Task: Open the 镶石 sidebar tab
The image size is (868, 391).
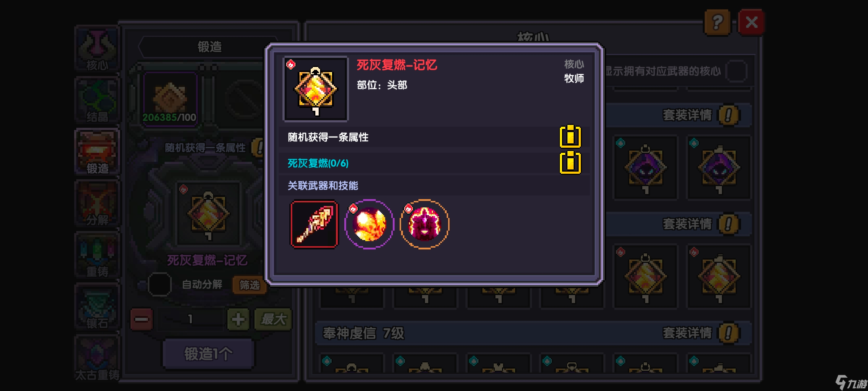Action: click(x=97, y=307)
